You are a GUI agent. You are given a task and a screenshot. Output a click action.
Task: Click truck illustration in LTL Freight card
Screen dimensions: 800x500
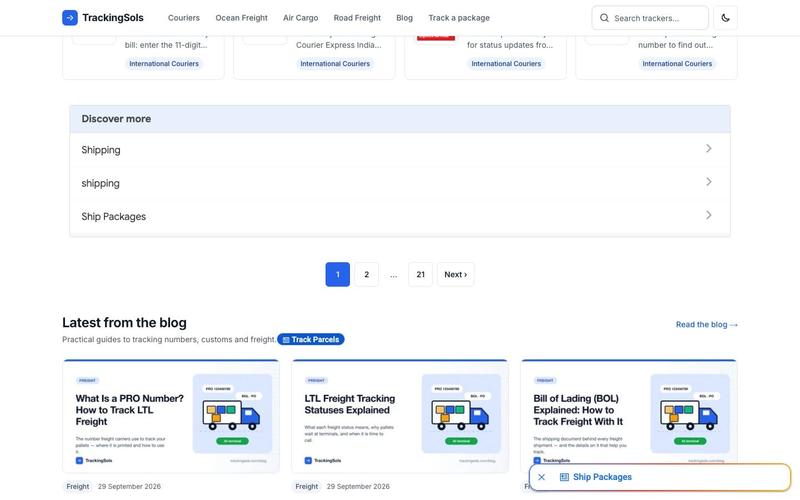click(x=460, y=414)
